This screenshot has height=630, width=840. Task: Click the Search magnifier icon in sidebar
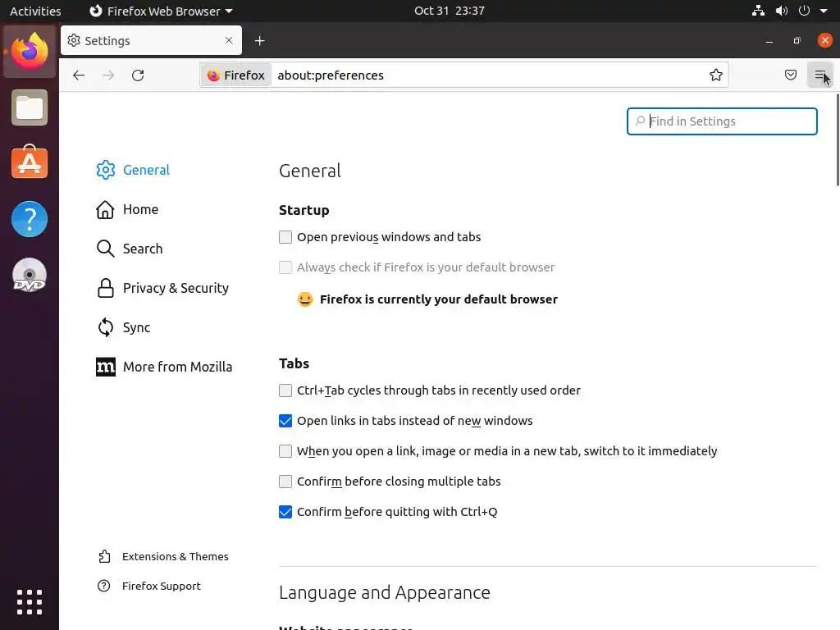pyautogui.click(x=105, y=249)
